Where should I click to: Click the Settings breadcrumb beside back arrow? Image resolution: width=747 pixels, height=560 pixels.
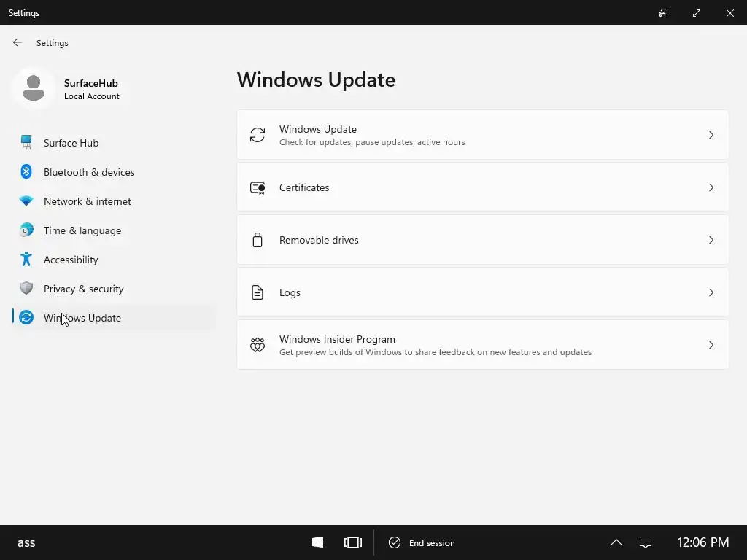pos(53,43)
